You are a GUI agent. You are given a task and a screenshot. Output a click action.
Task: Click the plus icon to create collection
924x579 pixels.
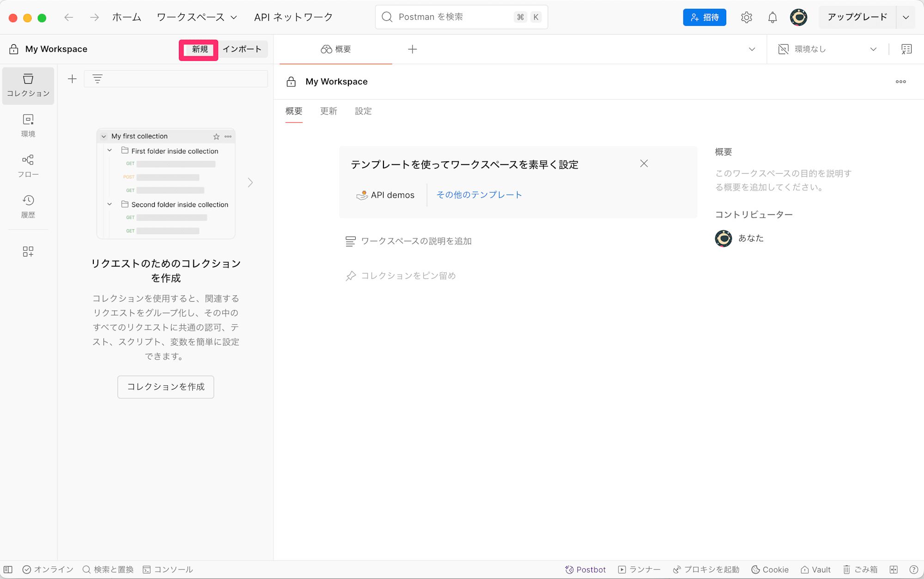[x=72, y=79]
